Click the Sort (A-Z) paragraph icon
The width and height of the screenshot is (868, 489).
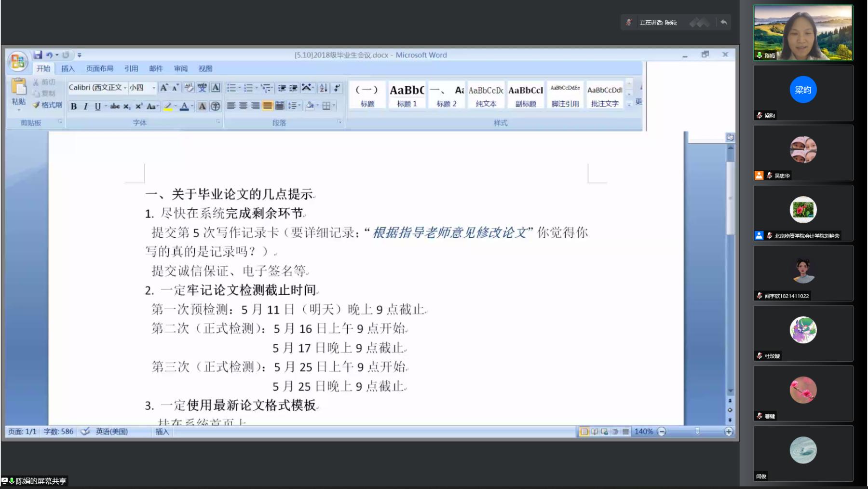(x=324, y=88)
